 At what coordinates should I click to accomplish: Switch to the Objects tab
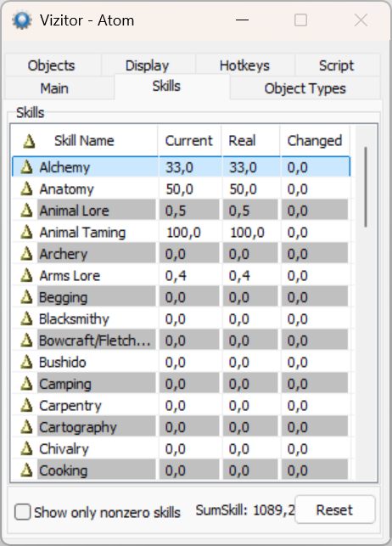(52, 65)
